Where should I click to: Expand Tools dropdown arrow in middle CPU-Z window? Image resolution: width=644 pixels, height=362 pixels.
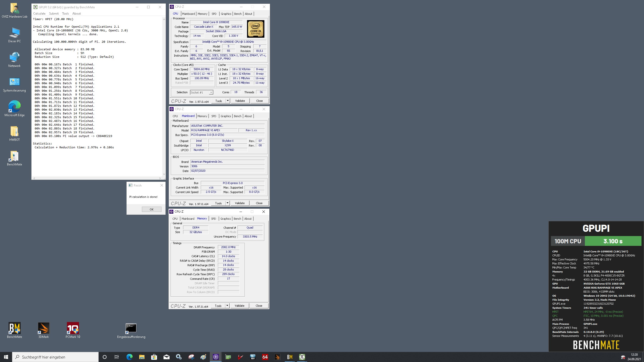coord(227,203)
